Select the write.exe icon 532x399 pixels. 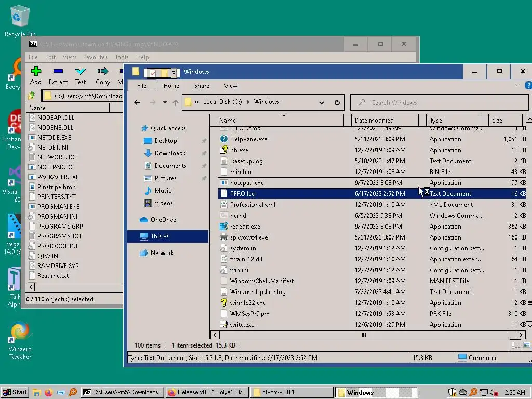[x=223, y=324]
